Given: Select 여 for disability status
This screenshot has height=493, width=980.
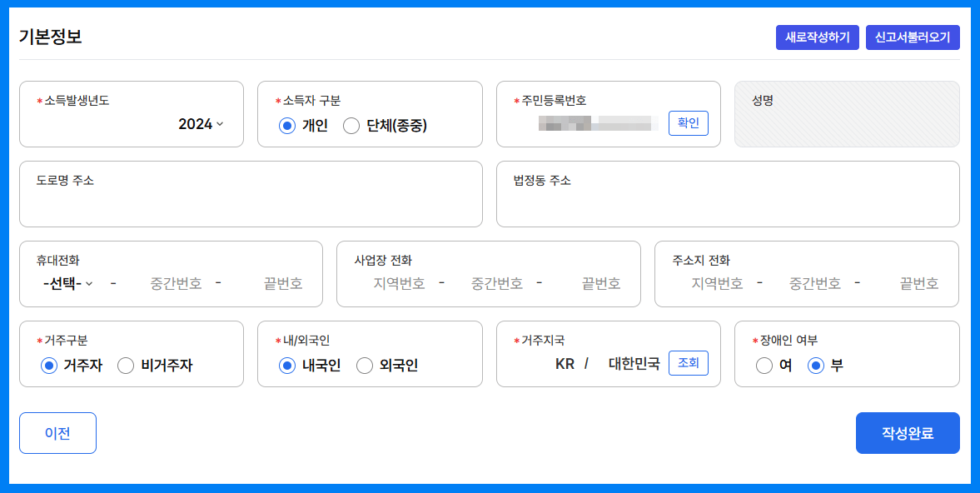Looking at the screenshot, I should [x=764, y=365].
